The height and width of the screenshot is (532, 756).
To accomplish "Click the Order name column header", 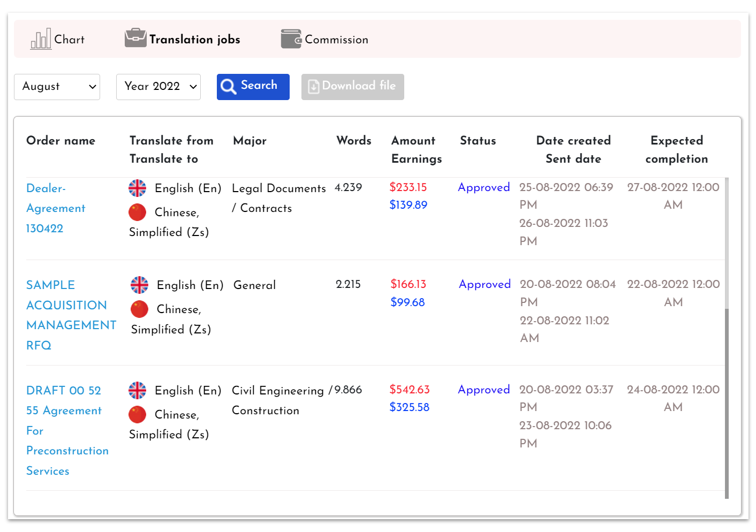I will tap(61, 141).
